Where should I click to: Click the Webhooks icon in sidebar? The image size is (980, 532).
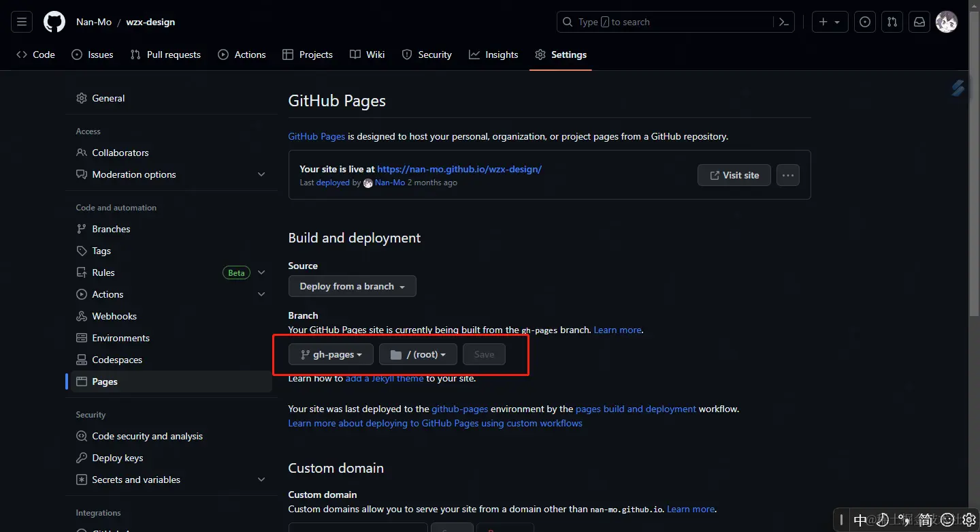tap(82, 316)
